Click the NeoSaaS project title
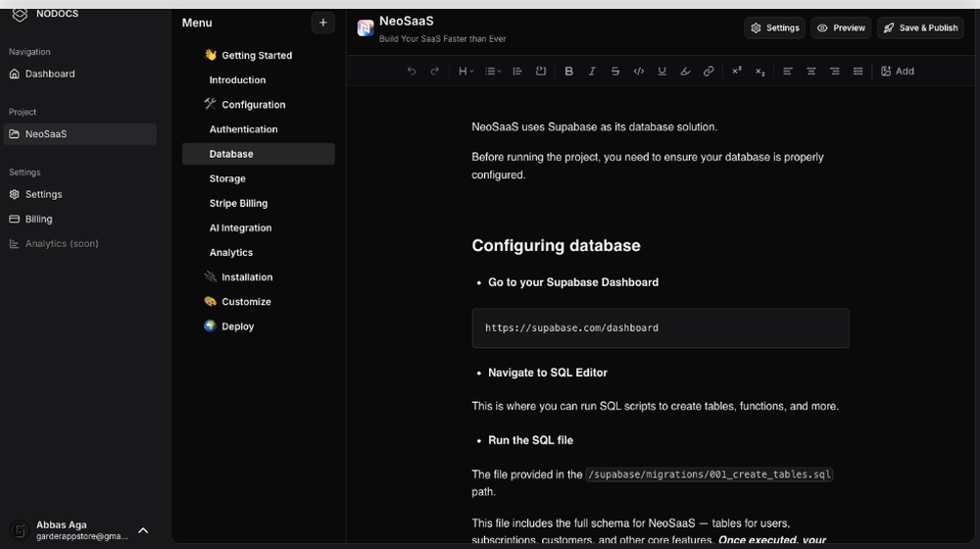 point(407,22)
